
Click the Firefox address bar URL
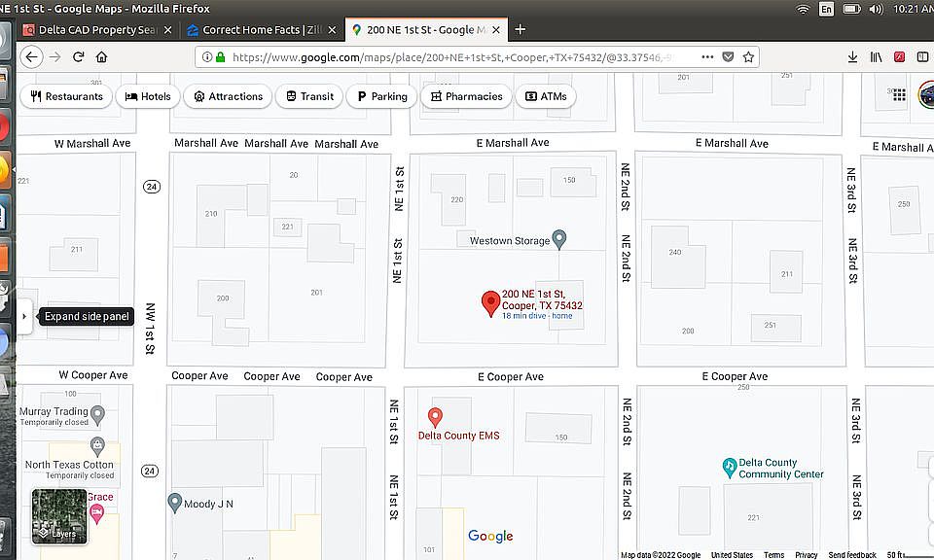coord(438,57)
